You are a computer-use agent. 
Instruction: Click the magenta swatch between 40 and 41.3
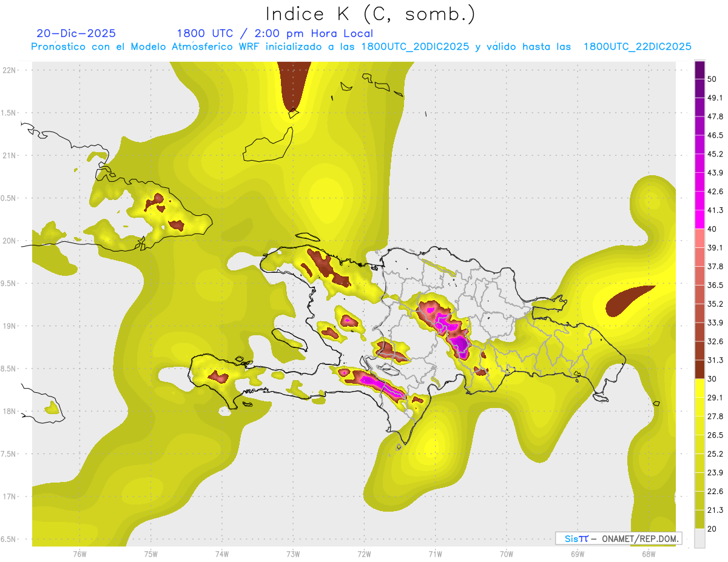[x=699, y=219]
